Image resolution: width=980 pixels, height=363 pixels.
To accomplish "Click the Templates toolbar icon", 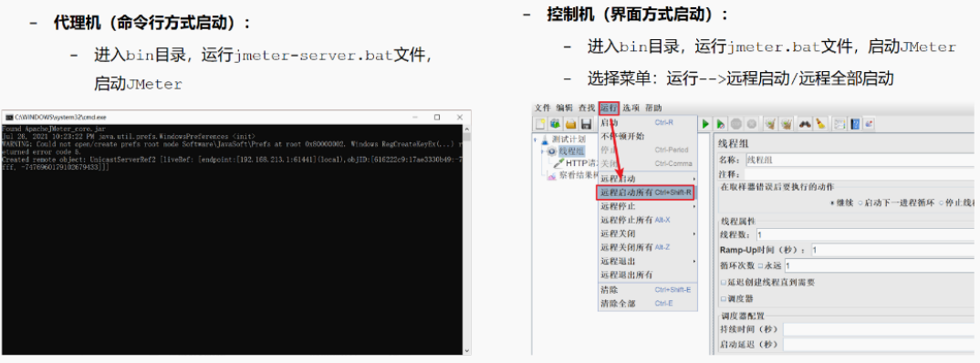I will point(556,124).
